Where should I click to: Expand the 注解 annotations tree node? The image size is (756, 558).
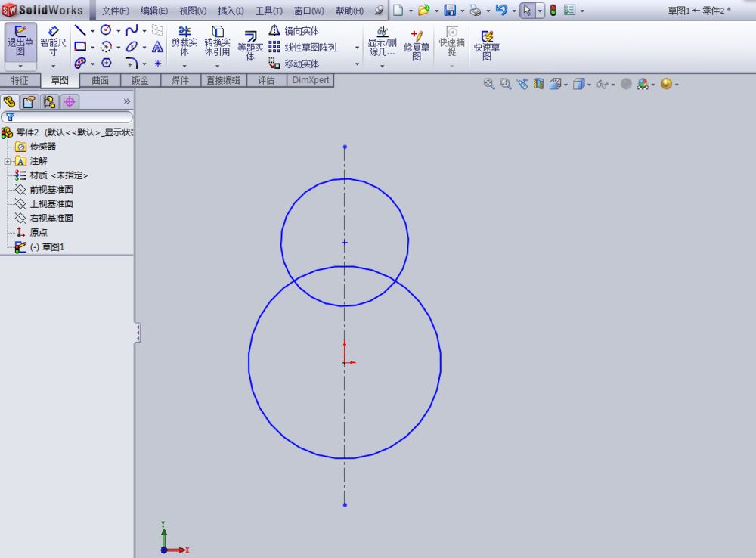point(8,161)
